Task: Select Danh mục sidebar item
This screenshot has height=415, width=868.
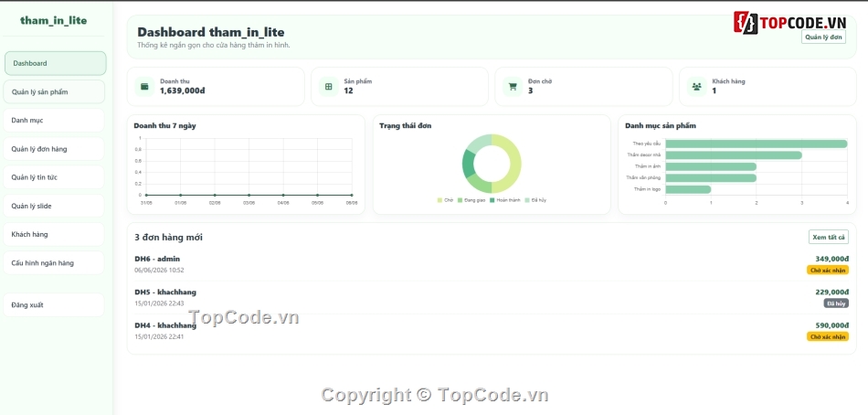Action: (x=54, y=121)
